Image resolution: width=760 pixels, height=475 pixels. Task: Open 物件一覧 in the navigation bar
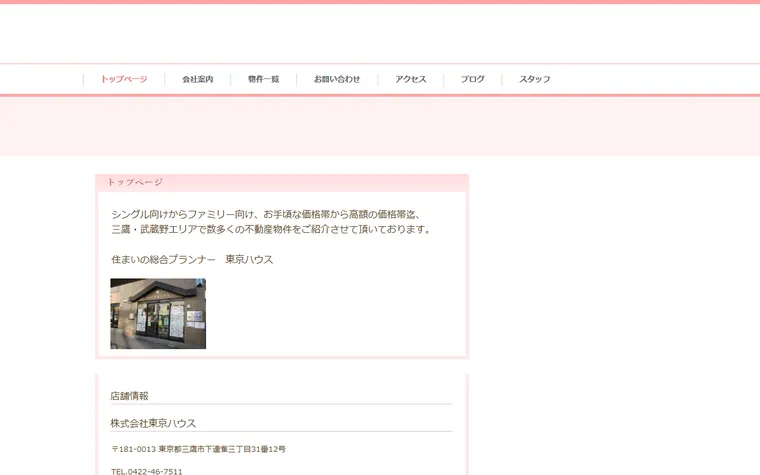(x=263, y=79)
